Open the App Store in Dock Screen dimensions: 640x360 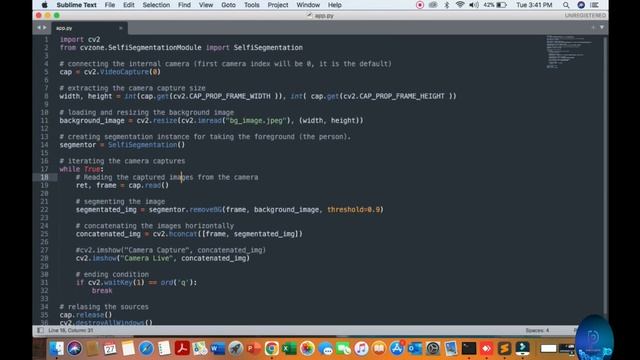pos(397,348)
